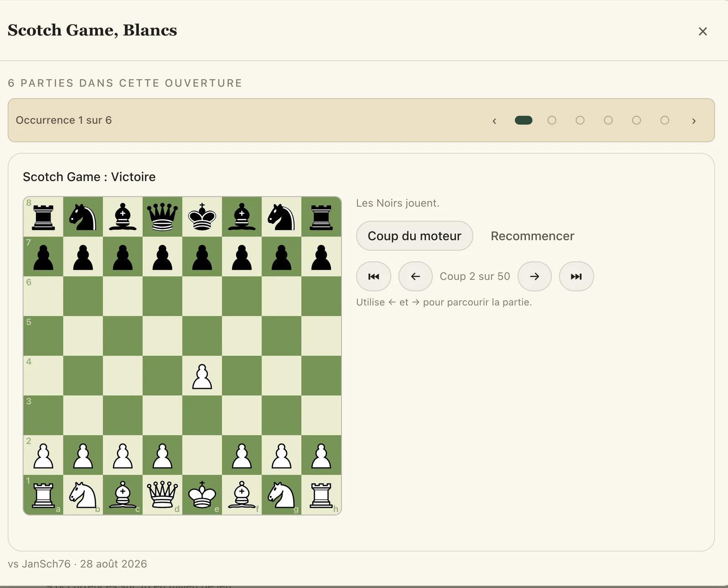Select the black knight on b8
The width and height of the screenshot is (728, 588).
click(x=83, y=217)
